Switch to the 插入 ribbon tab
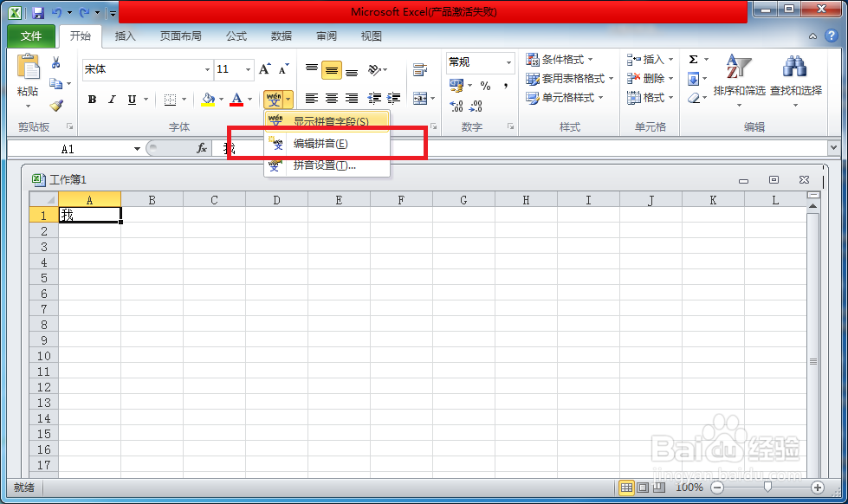The height and width of the screenshot is (504, 848). coord(125,36)
